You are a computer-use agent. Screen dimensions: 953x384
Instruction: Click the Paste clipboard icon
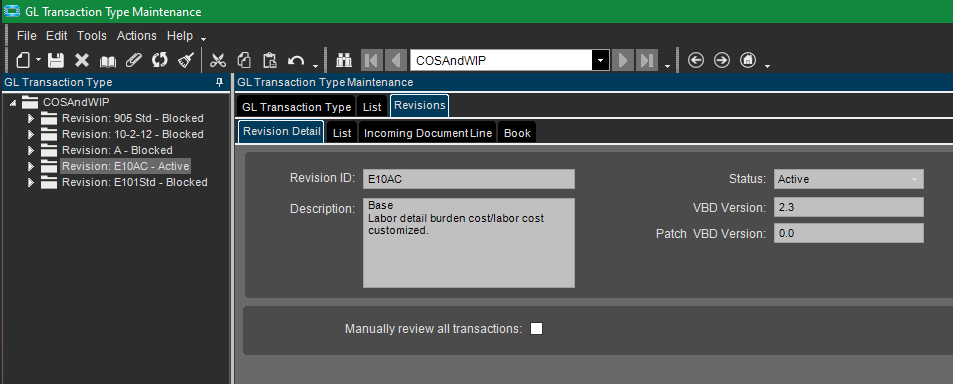(270, 60)
